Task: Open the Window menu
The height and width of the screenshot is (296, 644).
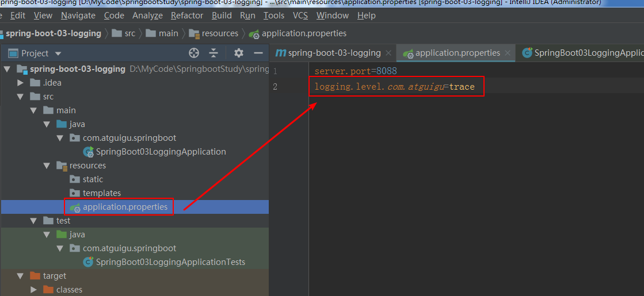Action: click(333, 16)
